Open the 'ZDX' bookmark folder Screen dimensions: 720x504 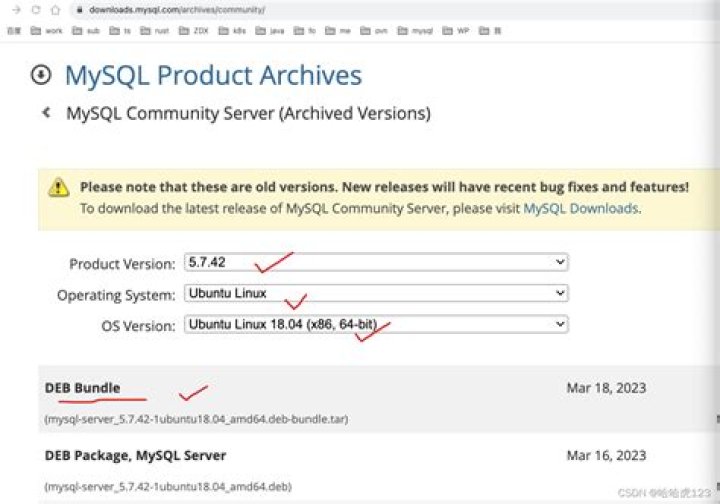coord(194,31)
